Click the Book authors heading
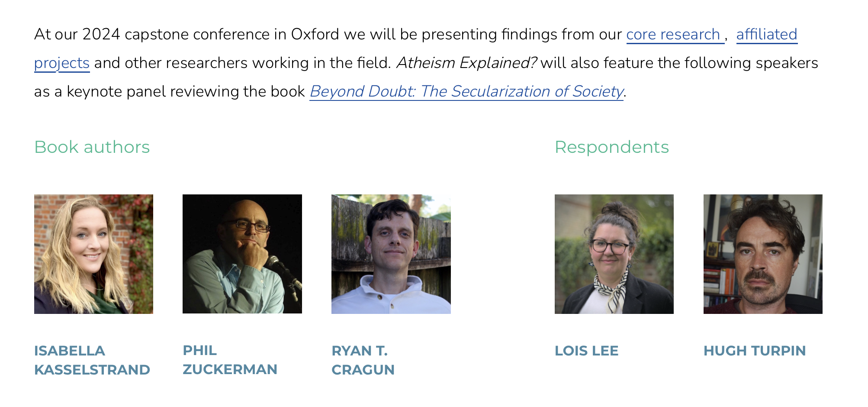 92,147
